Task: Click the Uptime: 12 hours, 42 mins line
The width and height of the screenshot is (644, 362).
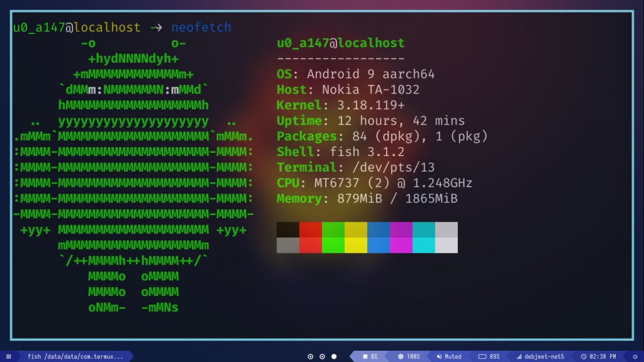Action: pos(370,121)
